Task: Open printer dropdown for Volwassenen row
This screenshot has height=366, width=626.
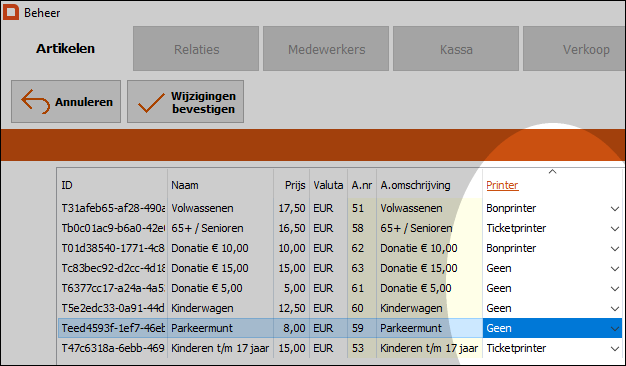Action: [x=615, y=208]
